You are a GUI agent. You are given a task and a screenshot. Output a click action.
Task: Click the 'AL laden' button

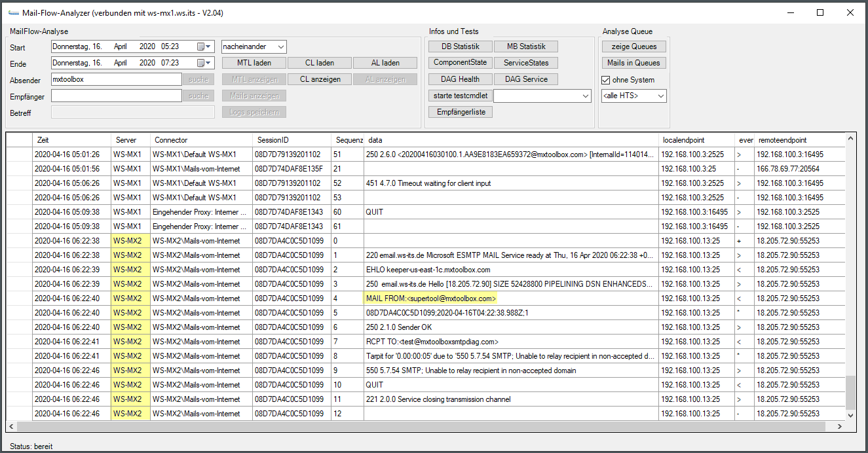(x=385, y=63)
